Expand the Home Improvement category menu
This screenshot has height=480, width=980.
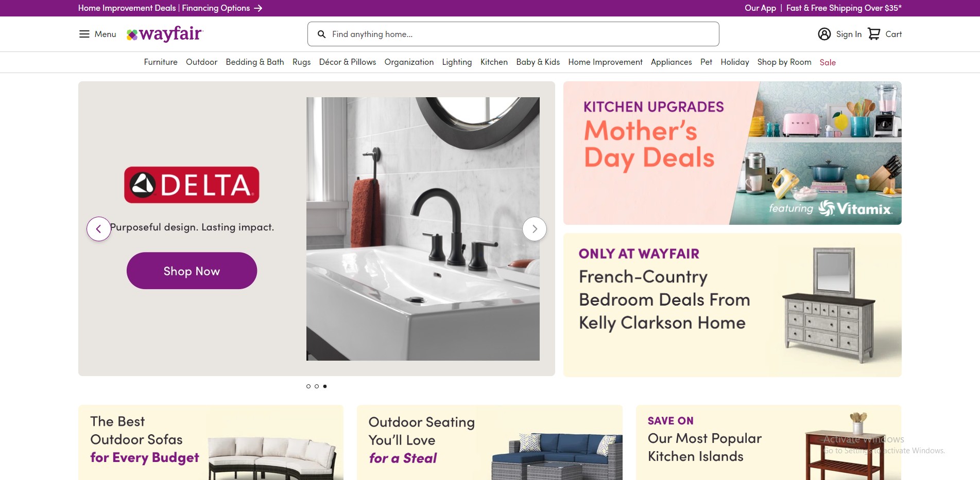point(605,62)
